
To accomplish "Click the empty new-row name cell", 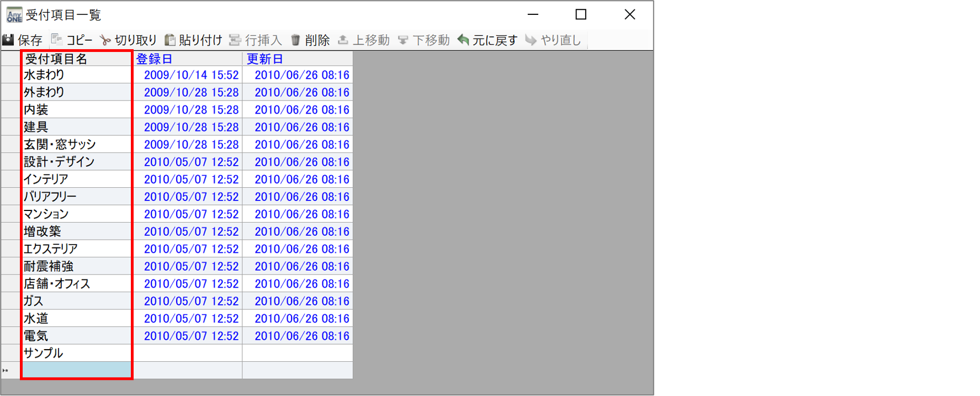I will tap(76, 370).
